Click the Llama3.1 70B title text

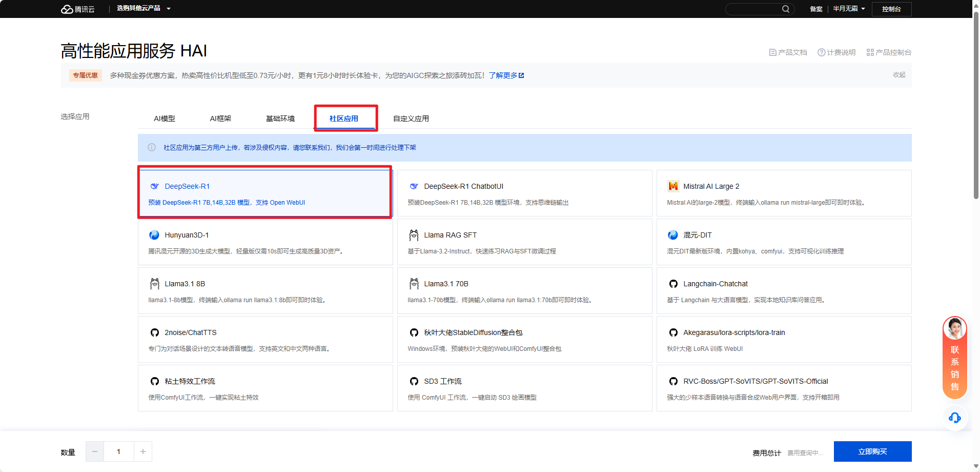tap(446, 284)
